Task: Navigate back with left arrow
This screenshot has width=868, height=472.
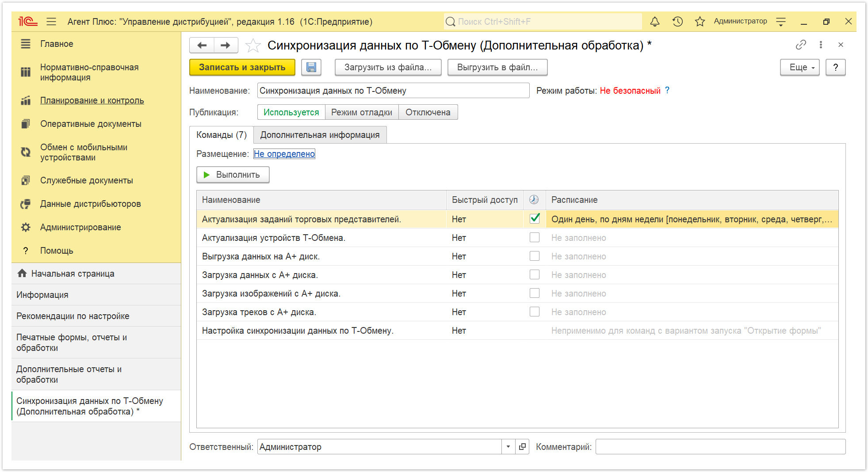Action: click(202, 45)
